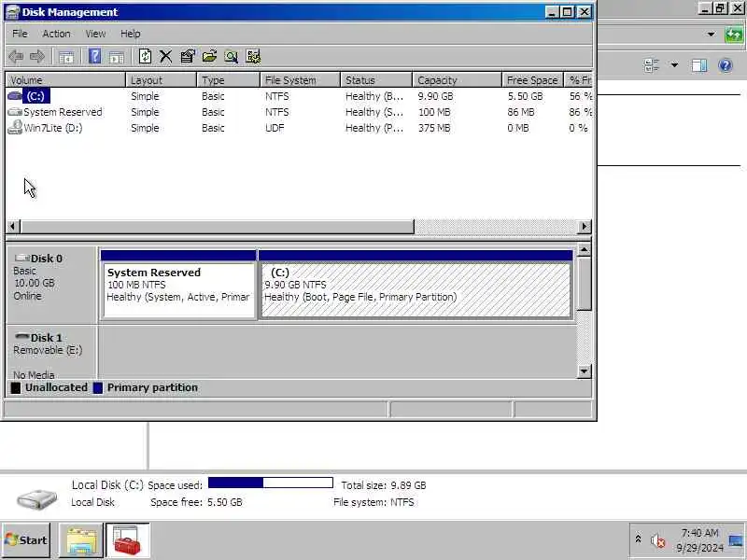This screenshot has height=560, width=747.
Task: Toggle the preview pane icon in background window
Action: 699,65
